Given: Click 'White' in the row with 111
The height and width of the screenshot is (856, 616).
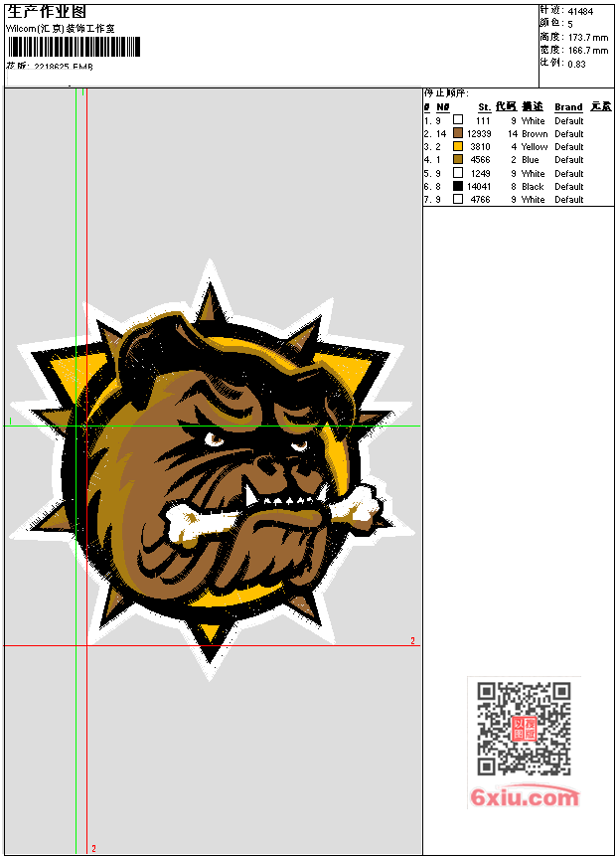Looking at the screenshot, I should tap(533, 121).
